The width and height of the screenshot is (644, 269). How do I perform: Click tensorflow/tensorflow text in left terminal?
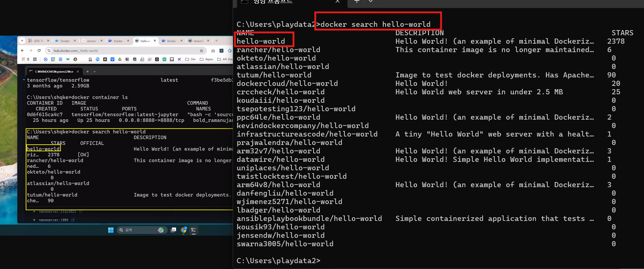click(58, 80)
